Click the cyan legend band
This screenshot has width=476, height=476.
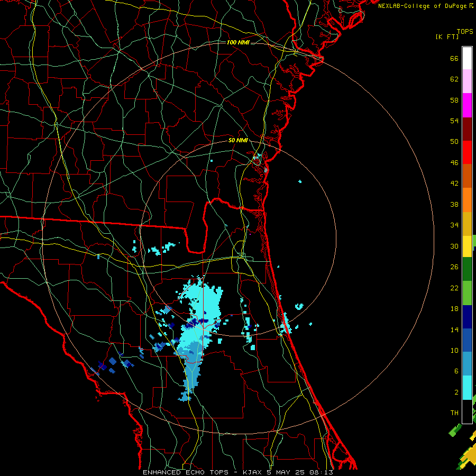click(x=467, y=387)
